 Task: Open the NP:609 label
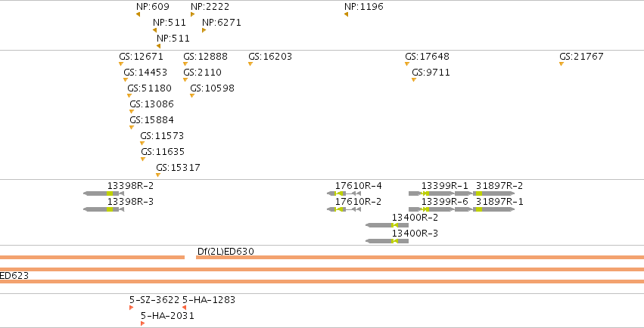(153, 7)
